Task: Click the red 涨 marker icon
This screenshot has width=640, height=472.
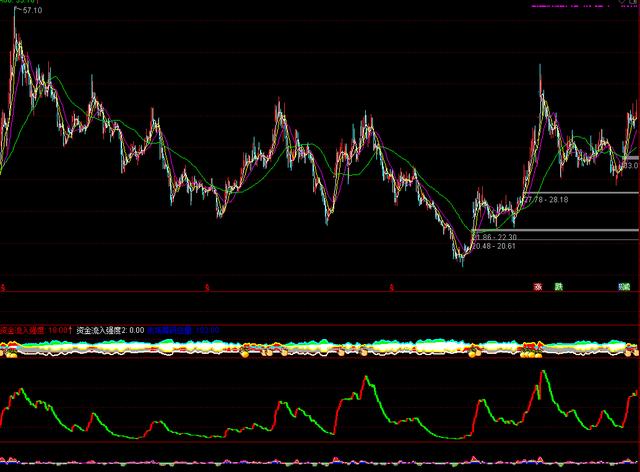Action: (x=538, y=287)
